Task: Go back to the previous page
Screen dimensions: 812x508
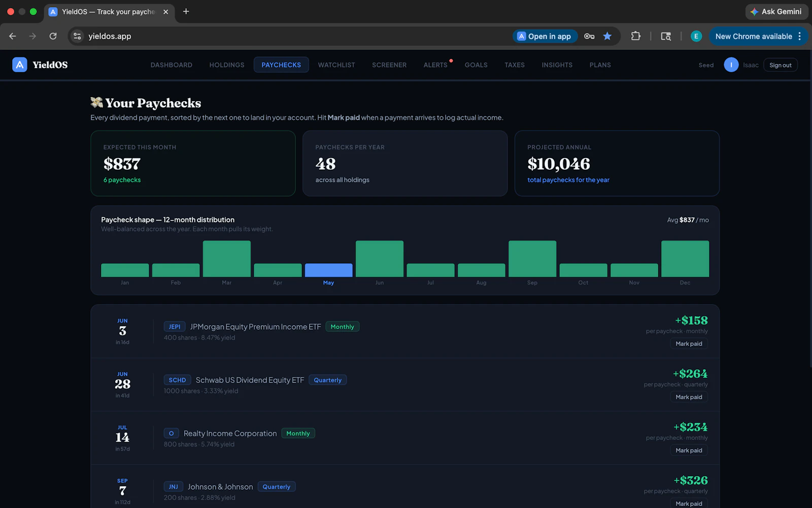Action: (x=13, y=36)
